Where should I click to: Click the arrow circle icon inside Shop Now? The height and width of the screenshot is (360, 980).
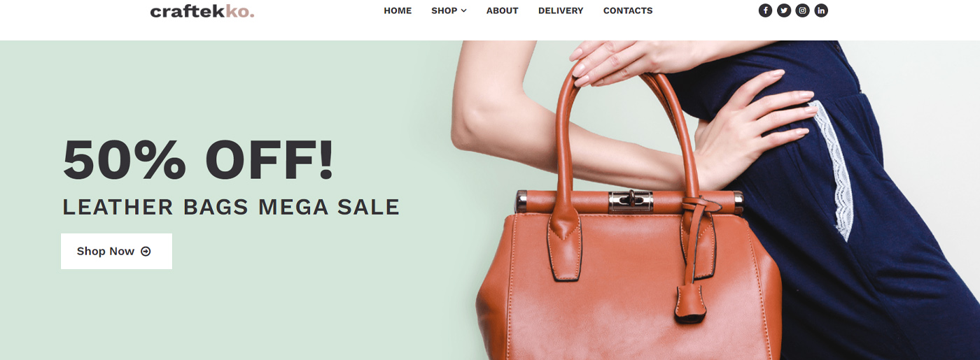(146, 252)
